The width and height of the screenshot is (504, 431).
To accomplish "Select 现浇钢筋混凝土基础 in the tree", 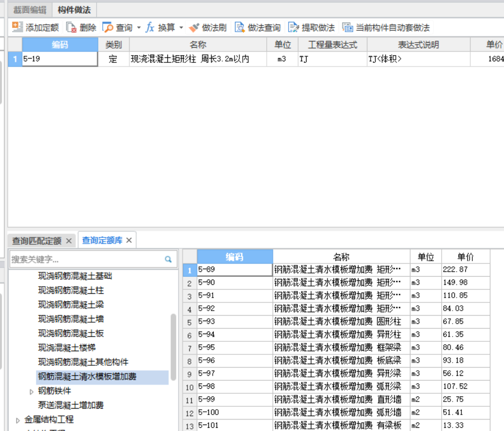I will [75, 276].
